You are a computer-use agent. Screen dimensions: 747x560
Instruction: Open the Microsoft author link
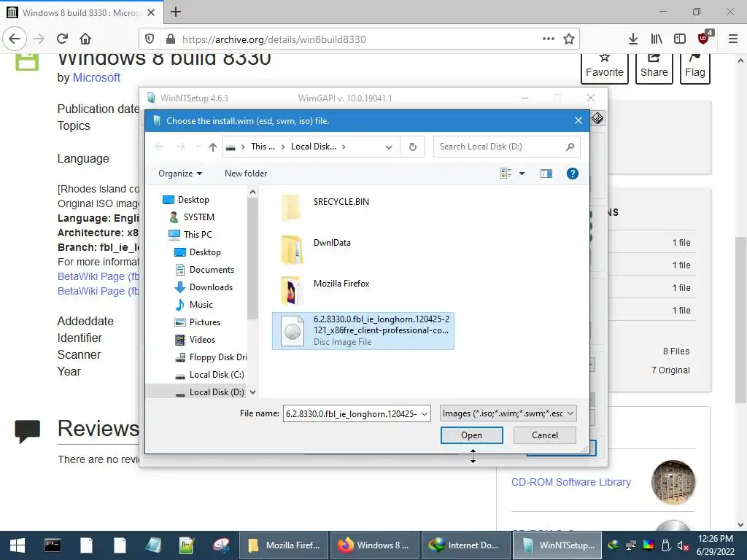(96, 77)
